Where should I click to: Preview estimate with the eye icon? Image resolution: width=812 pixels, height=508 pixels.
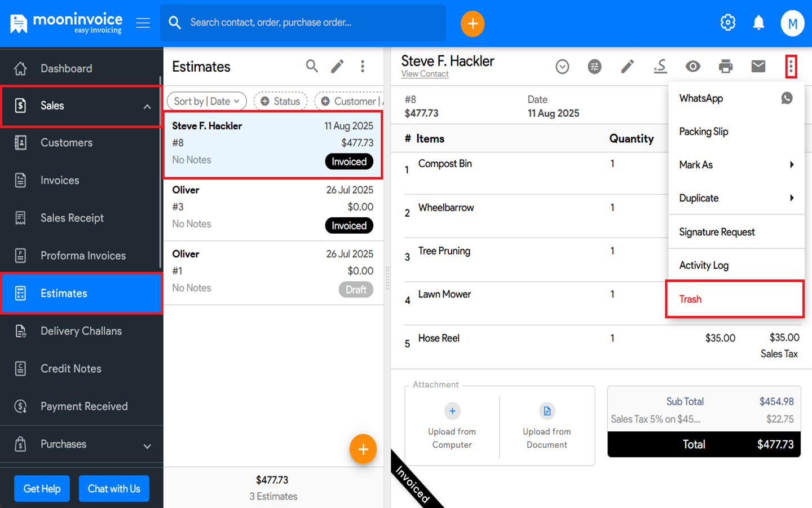692,67
